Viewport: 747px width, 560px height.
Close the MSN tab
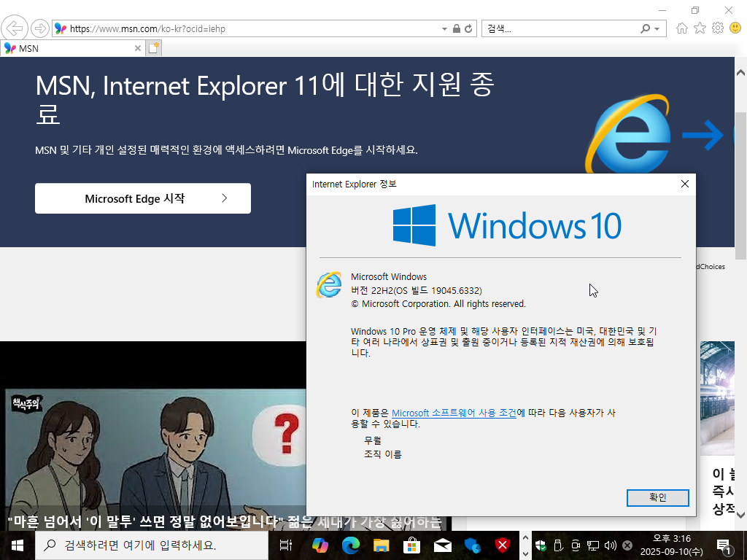[x=138, y=48]
